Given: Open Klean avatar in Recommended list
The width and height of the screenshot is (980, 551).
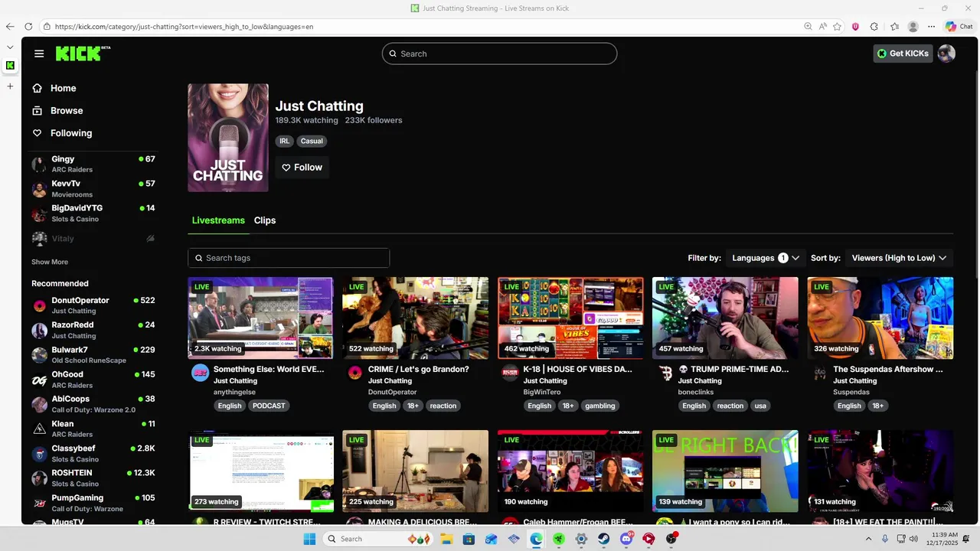Looking at the screenshot, I should tap(39, 429).
